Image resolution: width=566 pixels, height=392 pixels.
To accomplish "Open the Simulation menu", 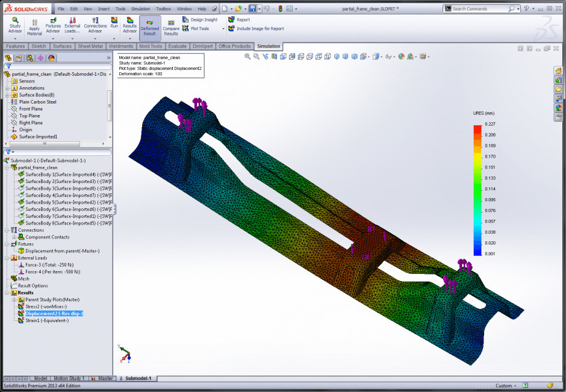I will tap(140, 9).
